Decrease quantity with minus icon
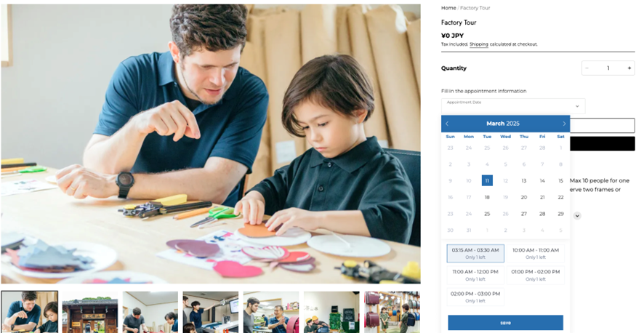The width and height of the screenshot is (644, 333). [587, 68]
